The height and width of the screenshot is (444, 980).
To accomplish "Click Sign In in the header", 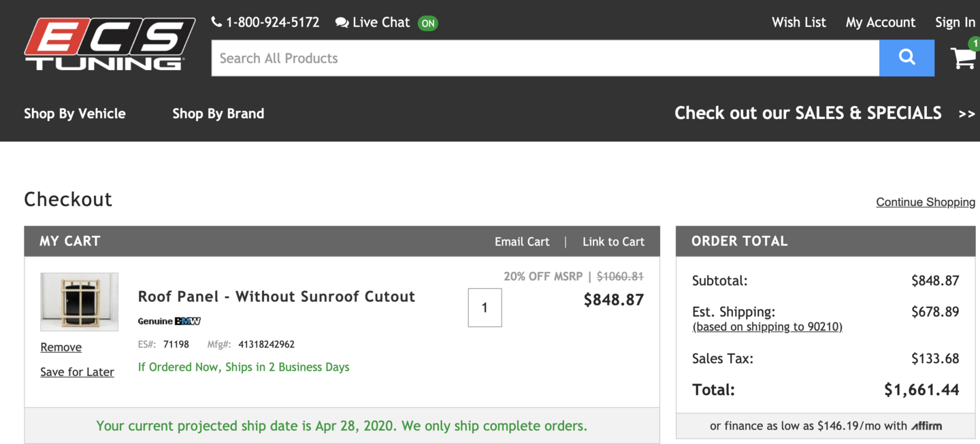I will [x=955, y=22].
